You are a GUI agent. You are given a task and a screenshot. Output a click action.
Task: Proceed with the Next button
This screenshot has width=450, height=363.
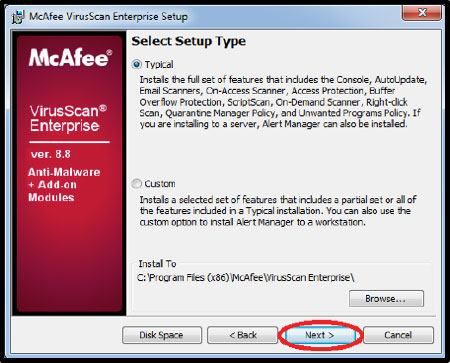320,335
